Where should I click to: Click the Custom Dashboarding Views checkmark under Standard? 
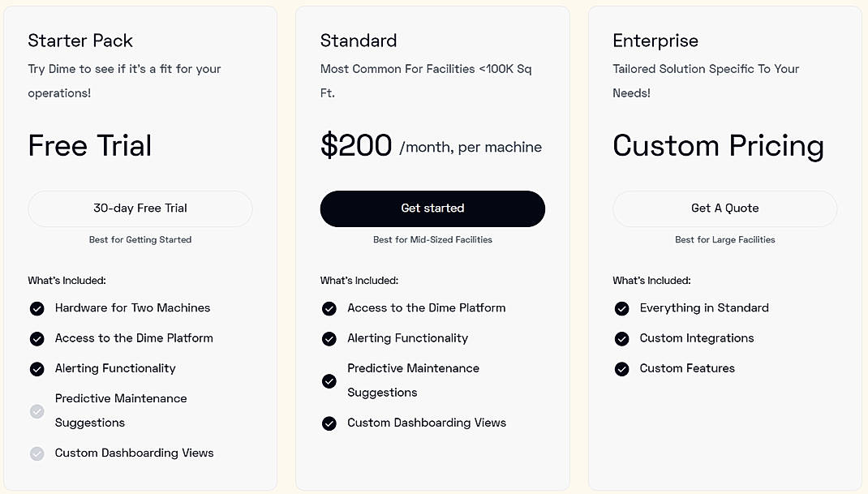329,423
